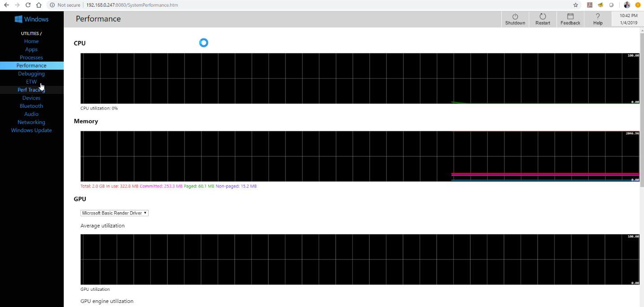
Task: Click the browser forward arrow
Action: (17, 5)
